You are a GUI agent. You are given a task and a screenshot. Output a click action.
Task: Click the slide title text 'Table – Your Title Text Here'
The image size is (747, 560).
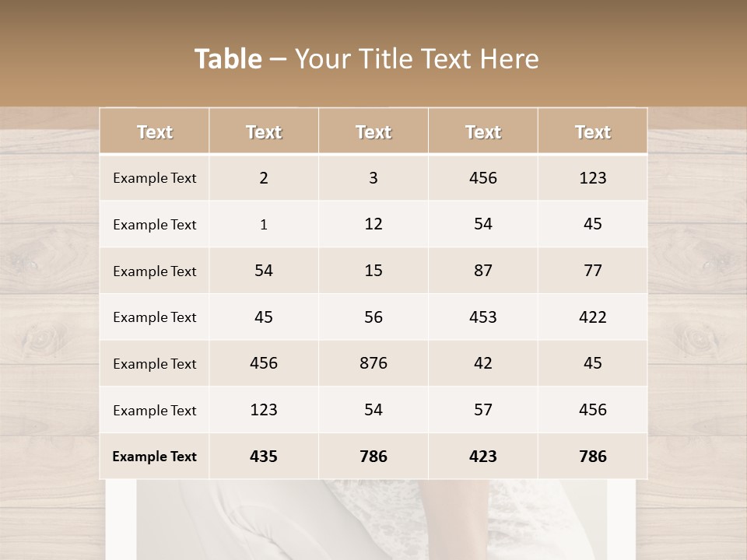366,59
